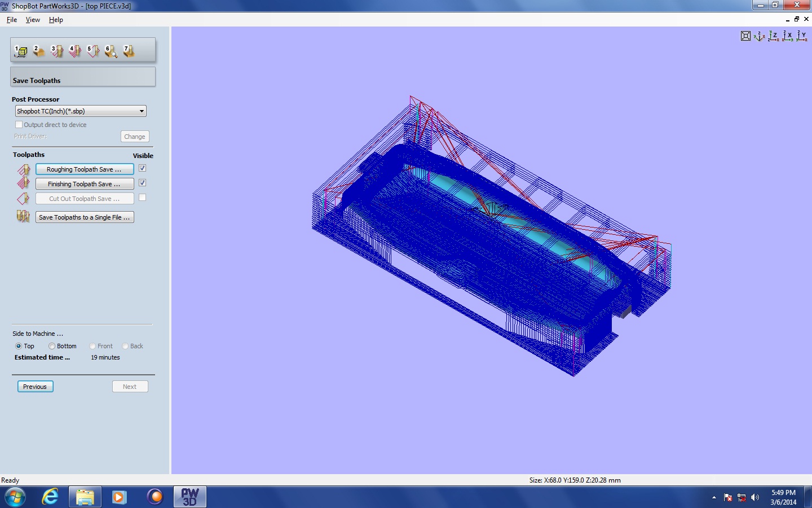Toggle Roughing toolpath visibility checkbox
The image size is (812, 508).
pos(143,168)
